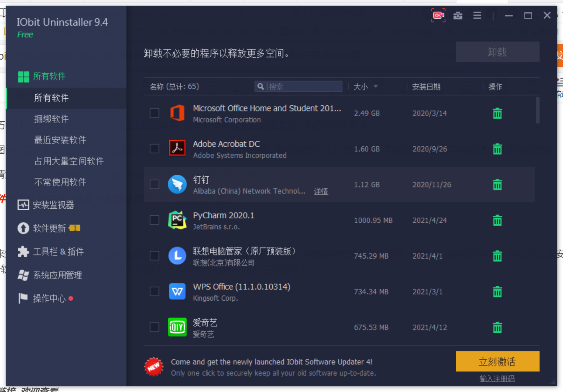Click the 安装监视器 monitor icon
This screenshot has width=563, height=392.
[23, 205]
